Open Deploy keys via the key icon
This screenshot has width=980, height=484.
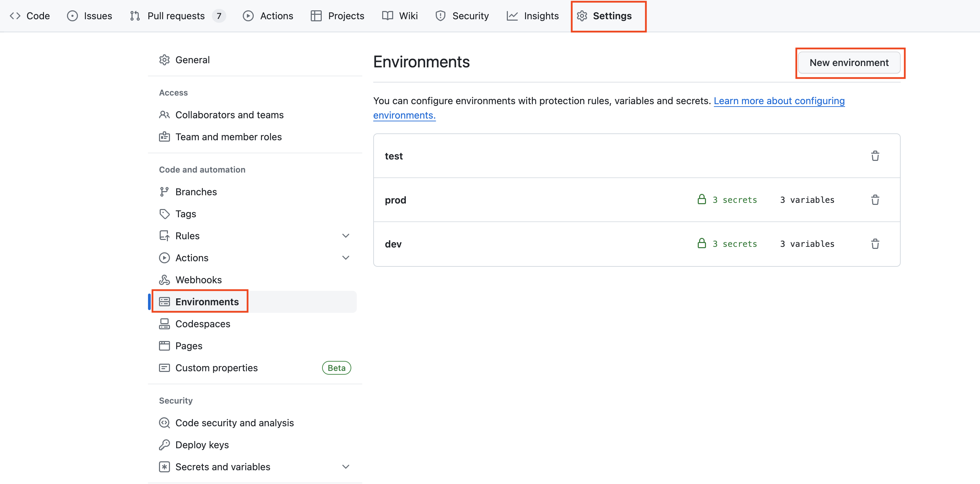(165, 444)
